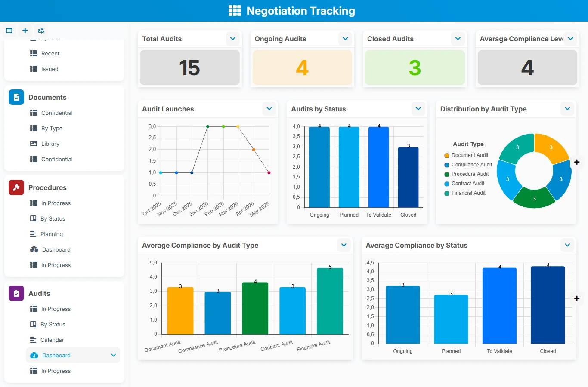The height and width of the screenshot is (387, 588).
Task: Open the Audits section header
Action: [x=39, y=293]
